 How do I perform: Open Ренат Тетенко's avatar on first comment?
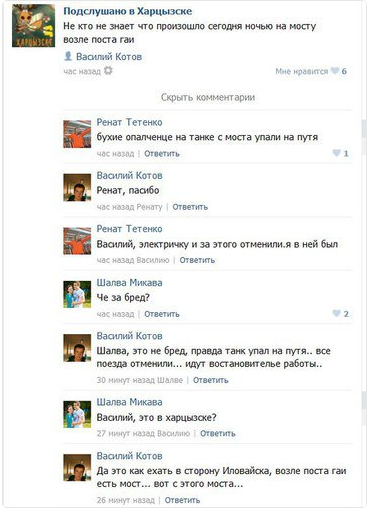(x=77, y=134)
